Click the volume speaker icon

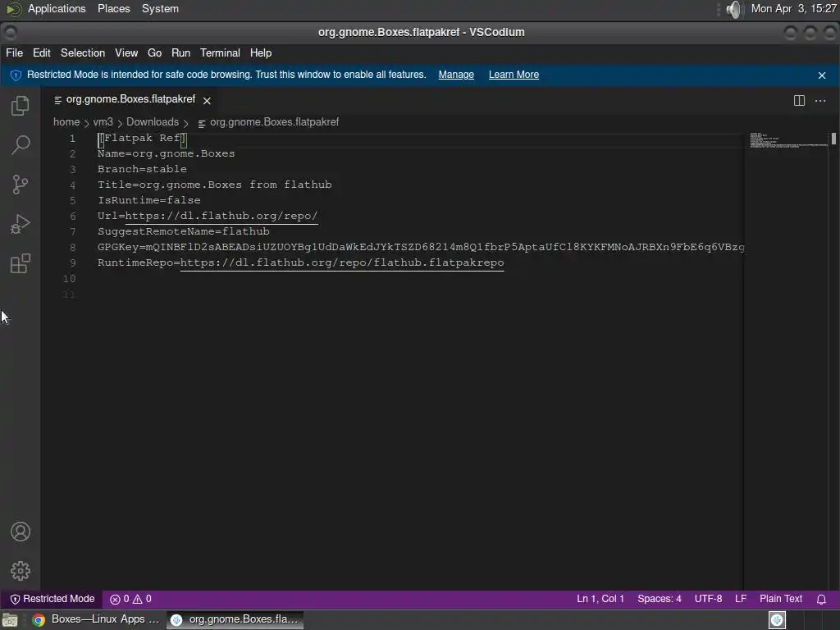tap(734, 9)
